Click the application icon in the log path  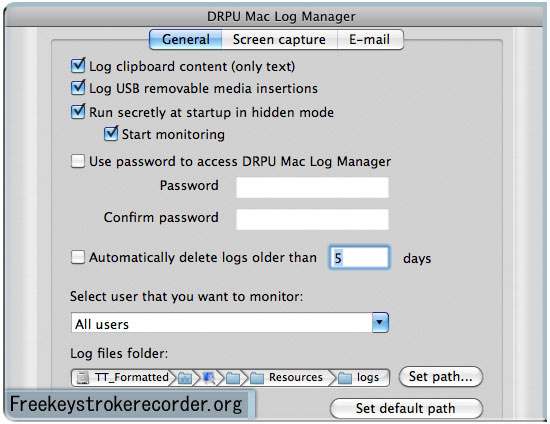(x=209, y=378)
